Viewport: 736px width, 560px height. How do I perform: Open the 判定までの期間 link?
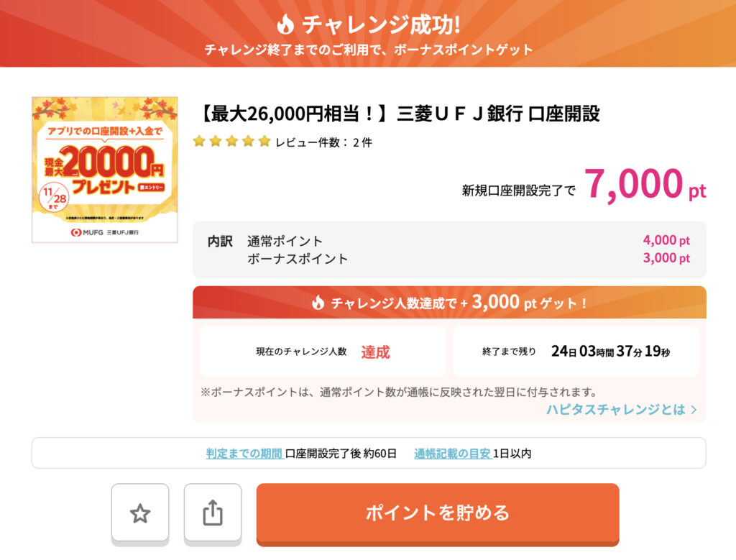pyautogui.click(x=244, y=454)
